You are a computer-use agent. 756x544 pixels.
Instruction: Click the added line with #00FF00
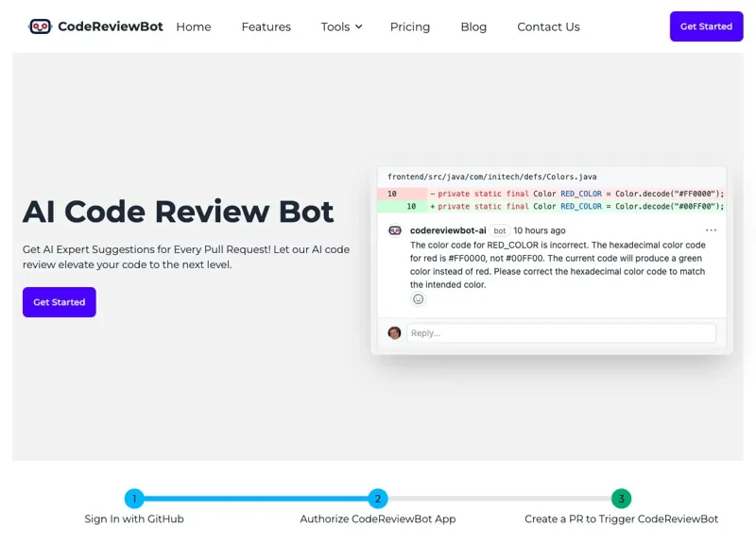click(x=552, y=206)
